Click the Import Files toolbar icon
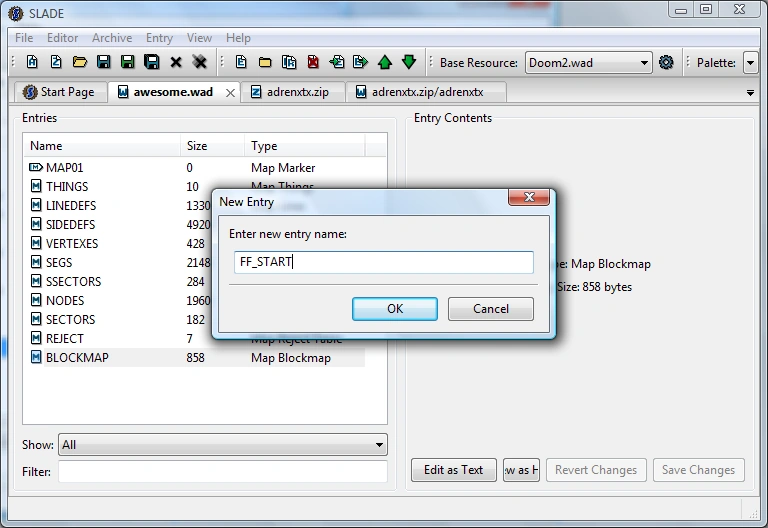Screen dimensions: 768x528 (x=289, y=62)
